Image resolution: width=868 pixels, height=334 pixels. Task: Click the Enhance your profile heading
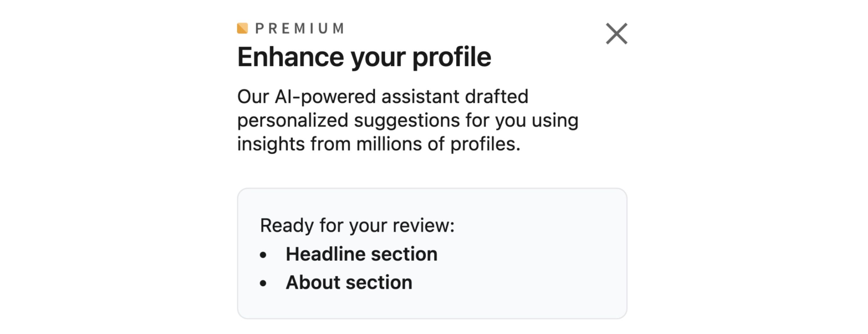click(x=364, y=57)
